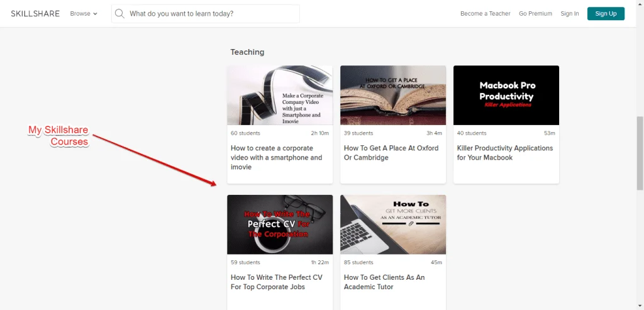Open the academic tutor clients thumbnail
Viewport: 644px width, 310px height.
[393, 224]
